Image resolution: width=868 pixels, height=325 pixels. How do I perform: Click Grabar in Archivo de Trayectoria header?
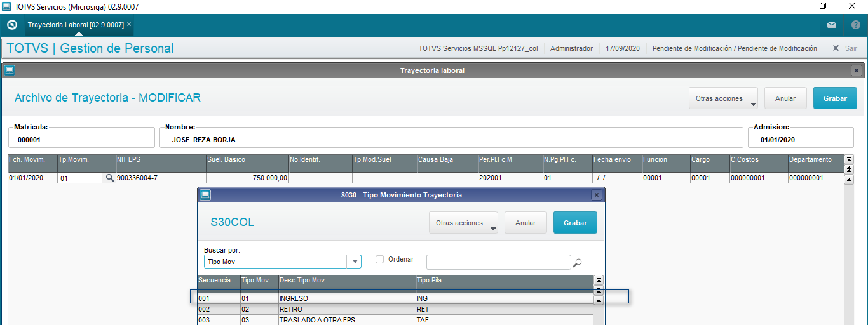pyautogui.click(x=835, y=98)
